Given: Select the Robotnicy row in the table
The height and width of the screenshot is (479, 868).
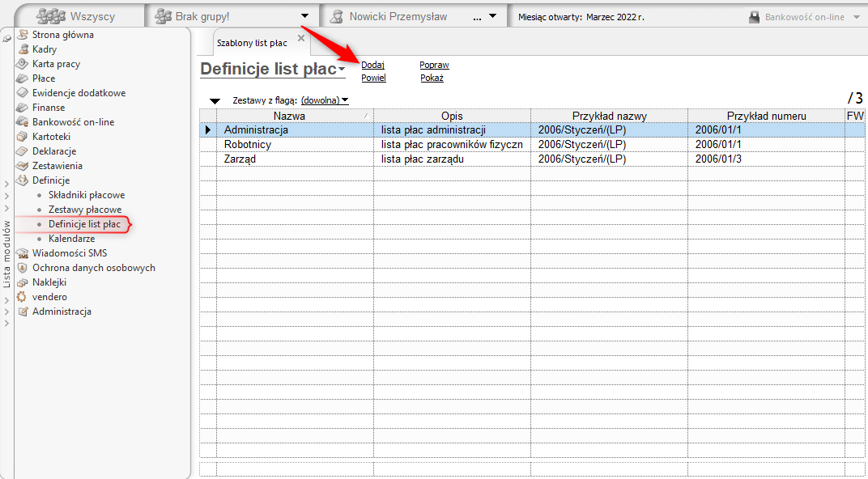Looking at the screenshot, I should pyautogui.click(x=248, y=145).
